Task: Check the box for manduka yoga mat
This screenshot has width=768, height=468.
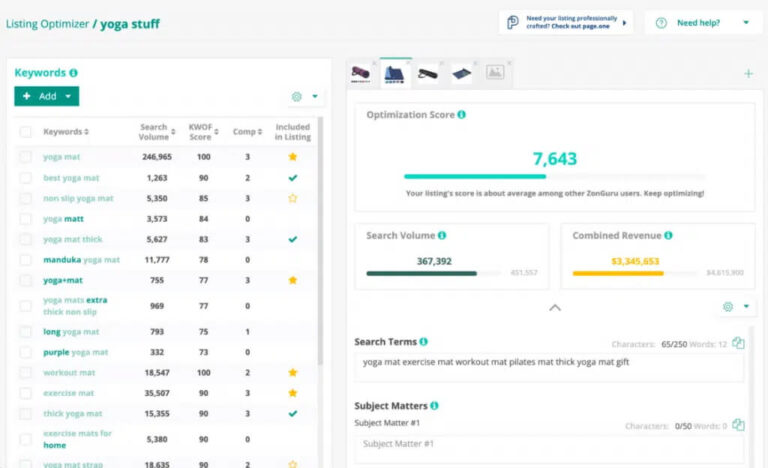Action: (x=25, y=260)
